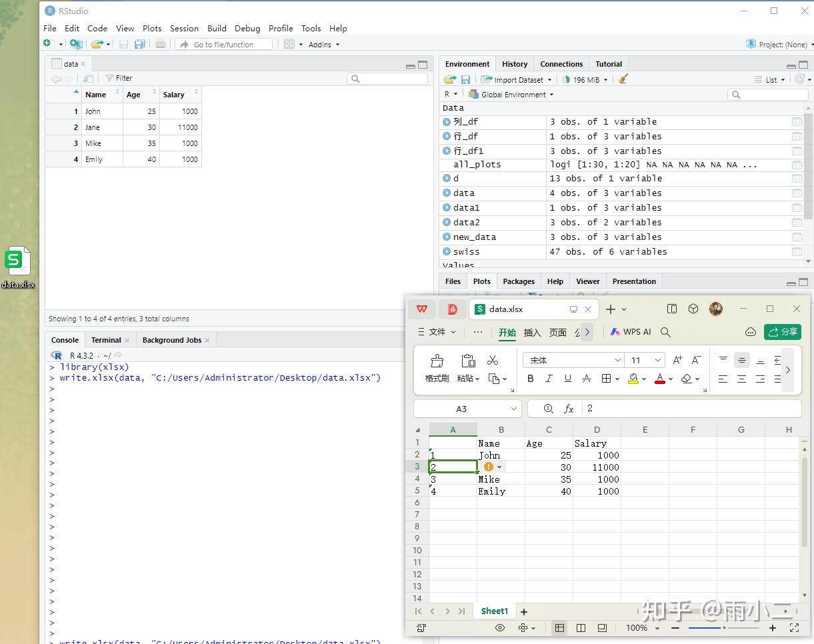Click the green 分享 share button

pyautogui.click(x=782, y=332)
